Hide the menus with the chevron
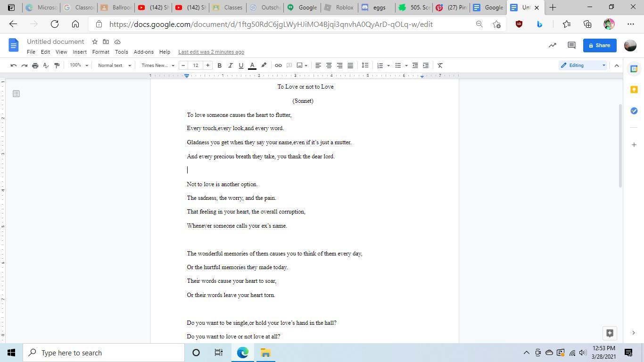Viewport: 644px width, 362px height. pos(617,66)
